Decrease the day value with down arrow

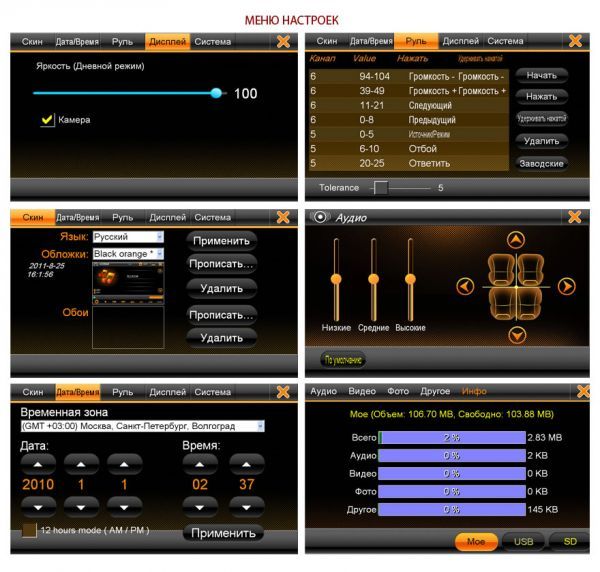(x=124, y=507)
